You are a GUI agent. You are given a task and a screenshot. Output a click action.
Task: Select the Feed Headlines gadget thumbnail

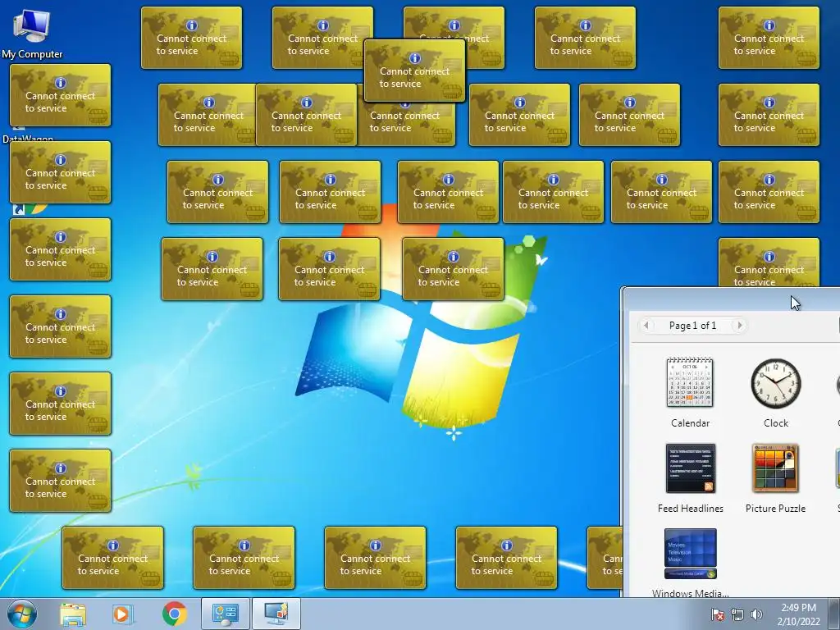pos(690,468)
